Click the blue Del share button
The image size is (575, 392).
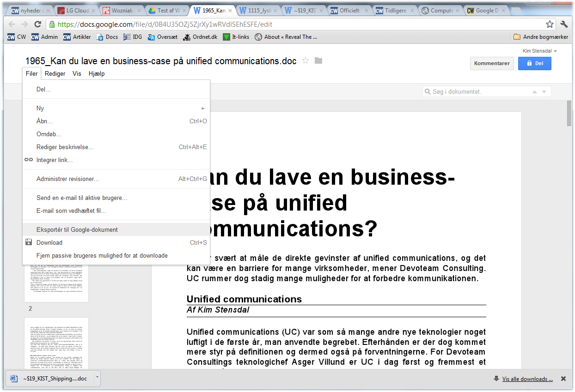click(x=534, y=63)
